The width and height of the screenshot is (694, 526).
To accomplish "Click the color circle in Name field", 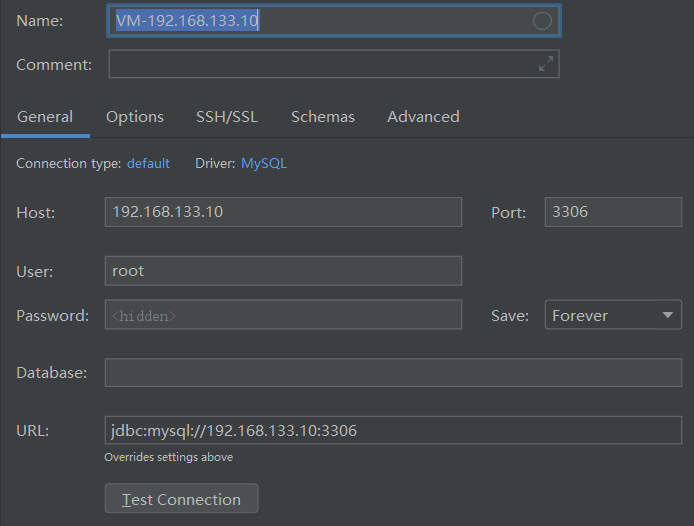I will [x=542, y=21].
